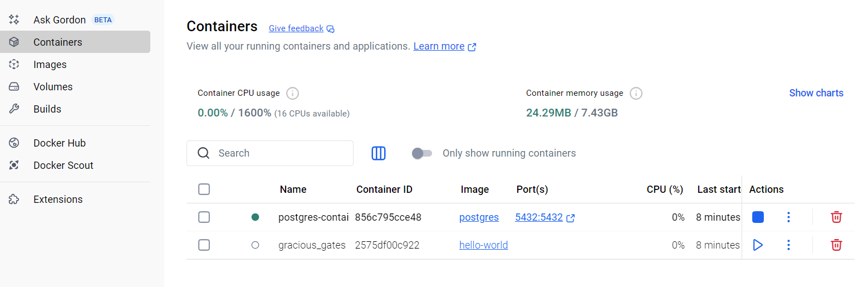This screenshot has width=868, height=287.
Task: Click the 24.29MB / 7.43GB memory value
Action: pos(572,113)
